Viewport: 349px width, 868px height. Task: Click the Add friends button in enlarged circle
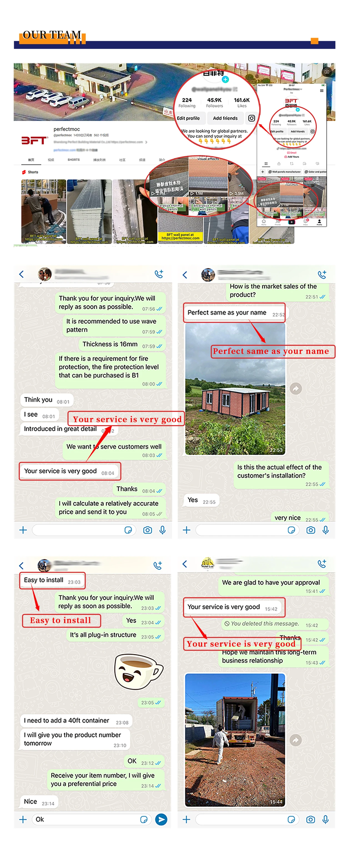(x=225, y=118)
